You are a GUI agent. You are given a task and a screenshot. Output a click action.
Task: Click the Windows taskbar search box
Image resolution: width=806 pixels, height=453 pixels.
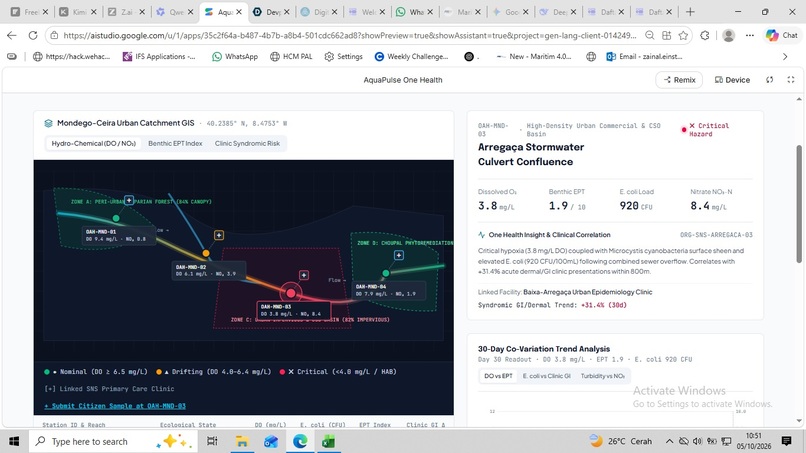113,441
